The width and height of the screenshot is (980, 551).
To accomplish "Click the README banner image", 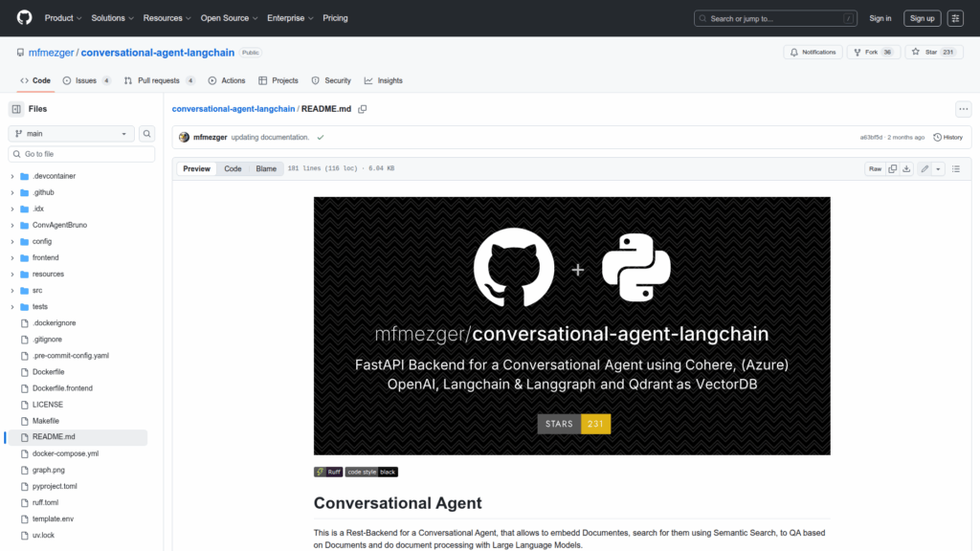I will [572, 325].
